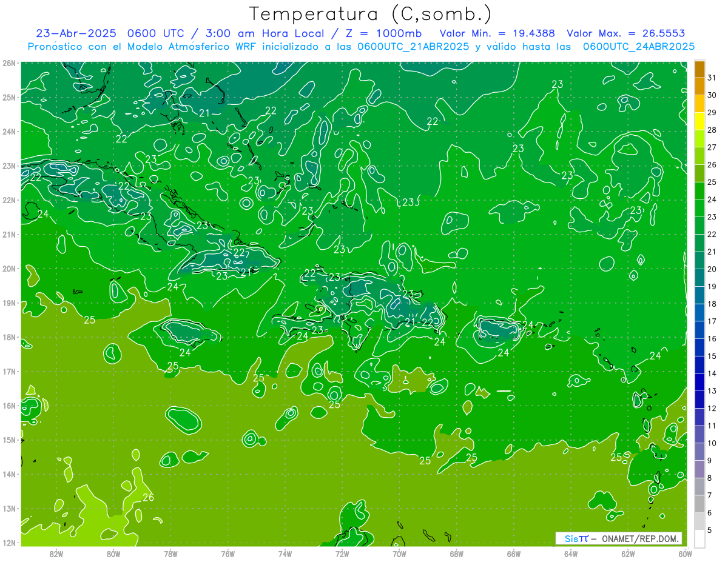Click the "24N" latitude axis label
The image size is (728, 562).
(x=9, y=132)
